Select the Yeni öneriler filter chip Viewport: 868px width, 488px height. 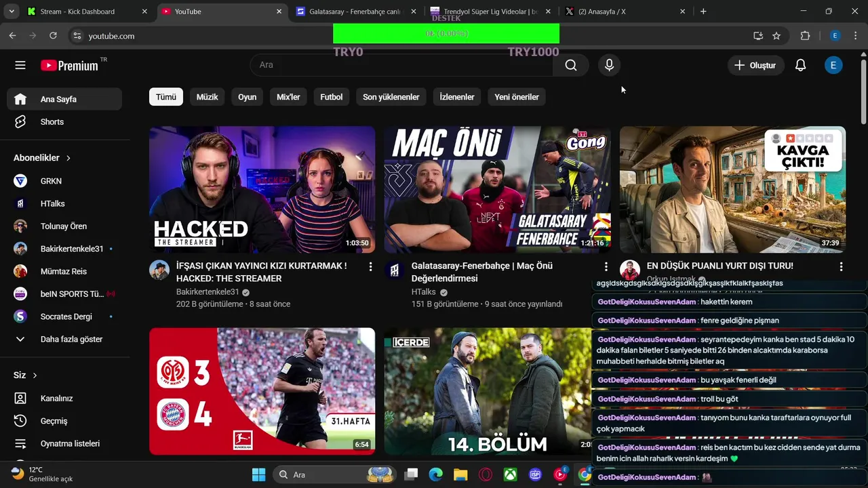(x=517, y=97)
